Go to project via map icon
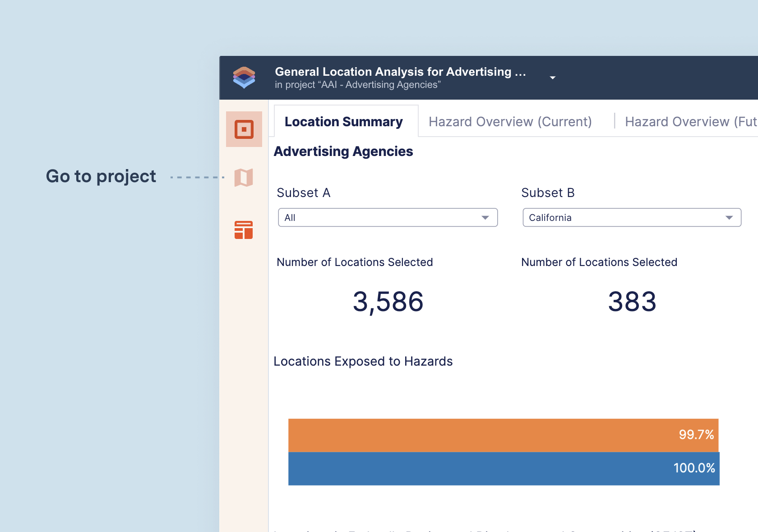This screenshot has width=758, height=532. [x=244, y=178]
